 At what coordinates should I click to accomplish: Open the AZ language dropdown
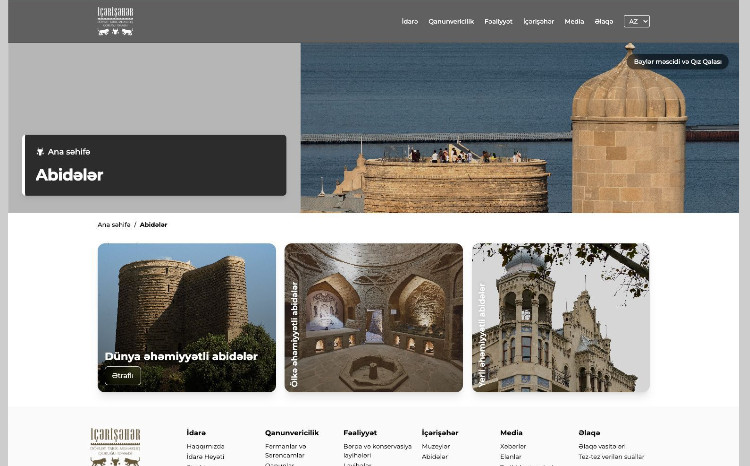(637, 21)
